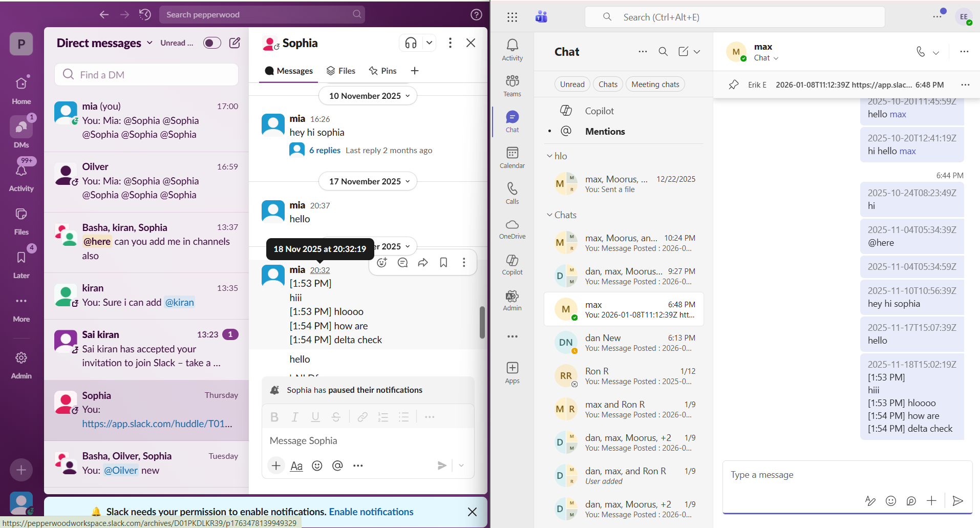Reply in thread on mia's message
This screenshot has height=528, width=980.
402,263
